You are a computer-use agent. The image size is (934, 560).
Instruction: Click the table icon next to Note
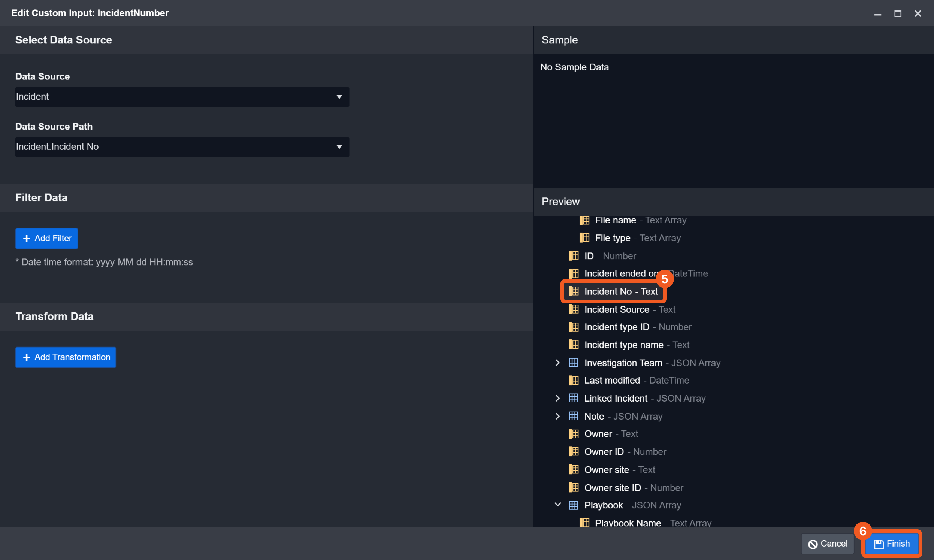click(573, 416)
